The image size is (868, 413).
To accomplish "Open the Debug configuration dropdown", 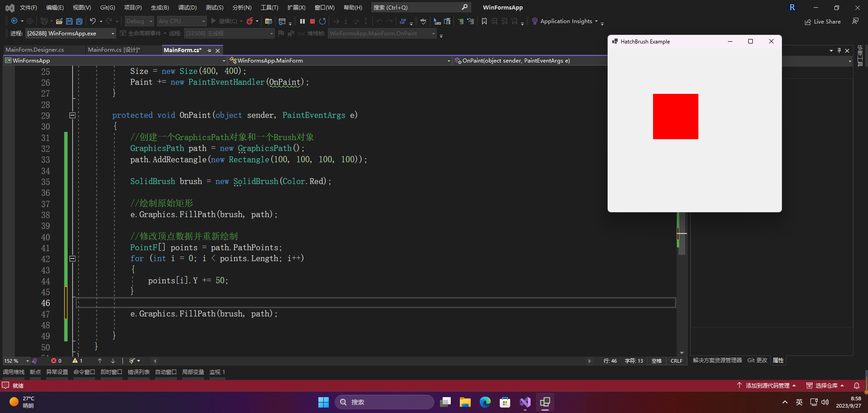I will tap(139, 21).
